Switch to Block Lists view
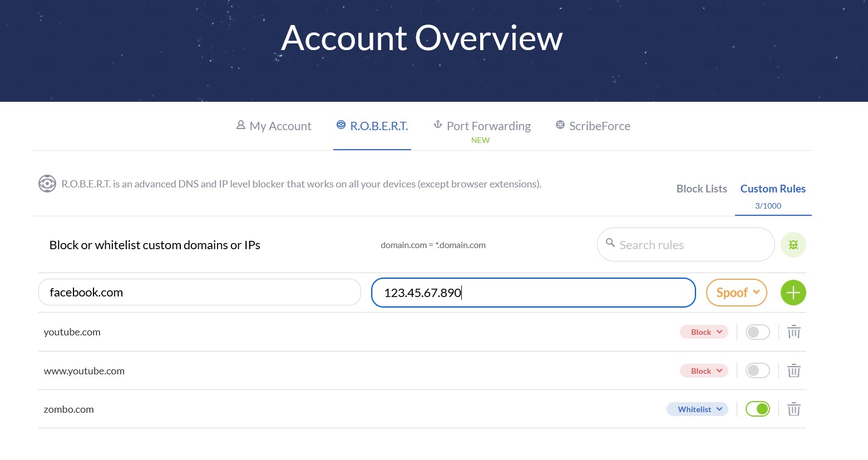Screen dimensions: 868x460 click(x=701, y=189)
